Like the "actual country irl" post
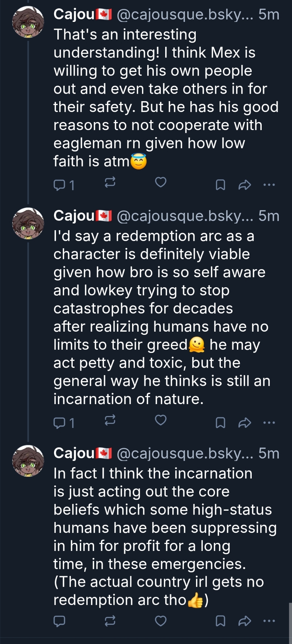The height and width of the screenshot is (644, 292). (161, 621)
